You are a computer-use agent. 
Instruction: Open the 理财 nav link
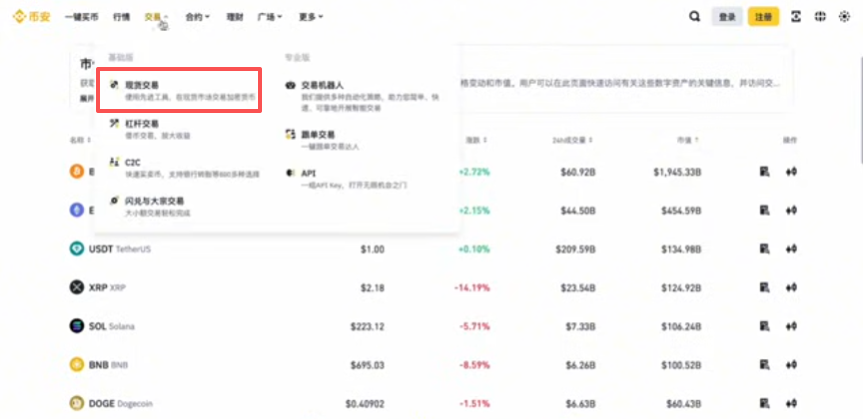(234, 17)
